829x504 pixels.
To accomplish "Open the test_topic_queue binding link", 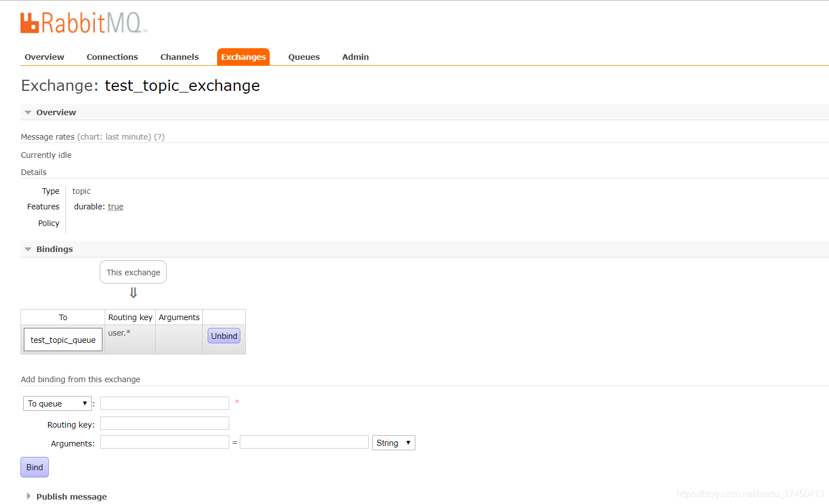I will click(x=63, y=340).
